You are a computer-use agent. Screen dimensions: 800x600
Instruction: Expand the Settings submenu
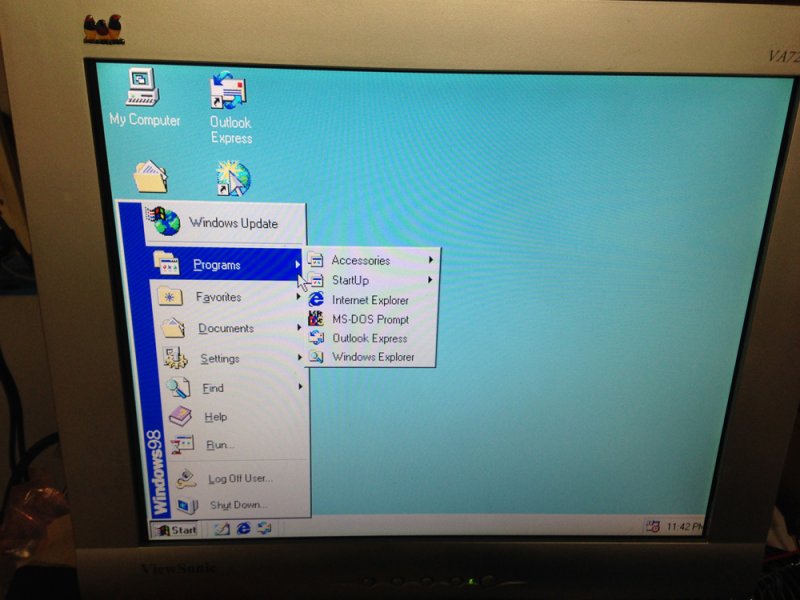(x=218, y=358)
